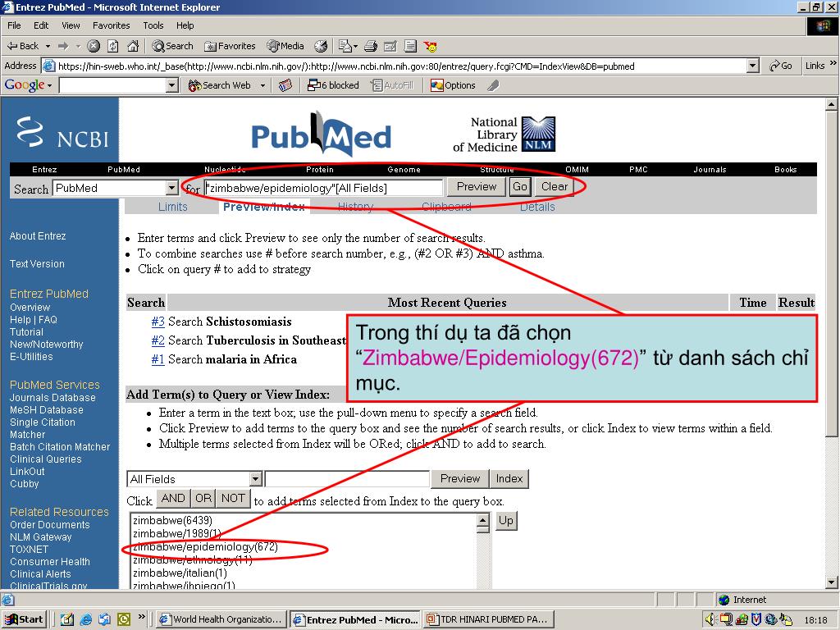Click query #1 link
Screen dimensions: 840x630
(x=157, y=359)
